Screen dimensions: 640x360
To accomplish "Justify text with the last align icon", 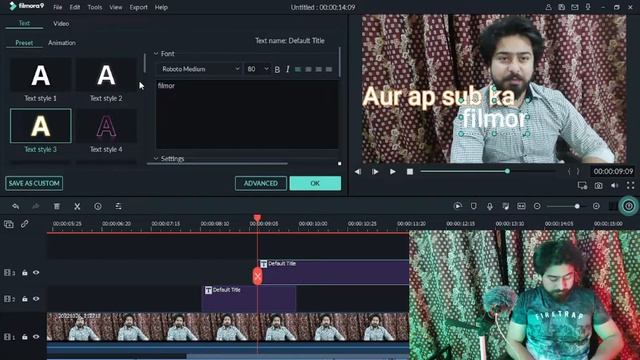I will [x=329, y=69].
